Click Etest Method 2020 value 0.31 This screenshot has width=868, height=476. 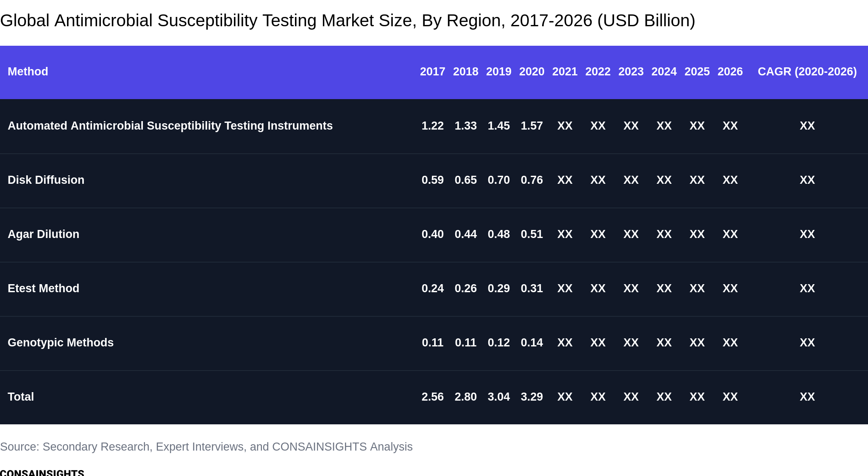(x=532, y=288)
